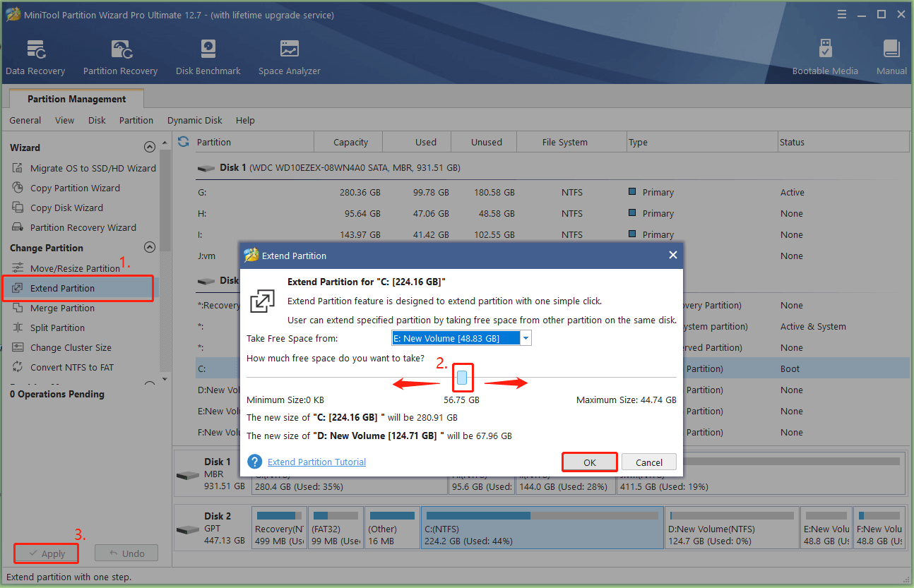This screenshot has width=914, height=588.
Task: Click the Migrate OS to SSD/HD Wizard icon
Action: pos(18,168)
